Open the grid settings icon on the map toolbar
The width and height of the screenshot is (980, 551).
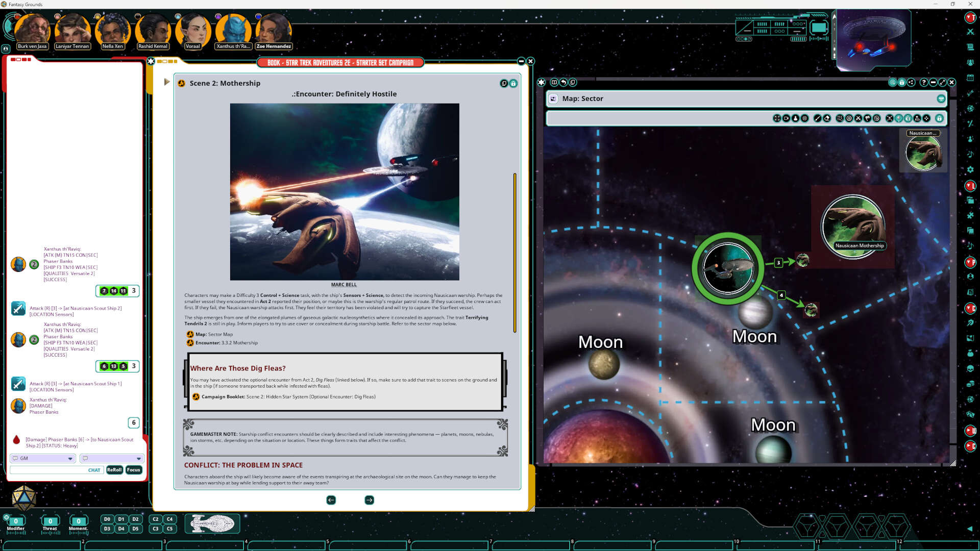click(x=840, y=118)
